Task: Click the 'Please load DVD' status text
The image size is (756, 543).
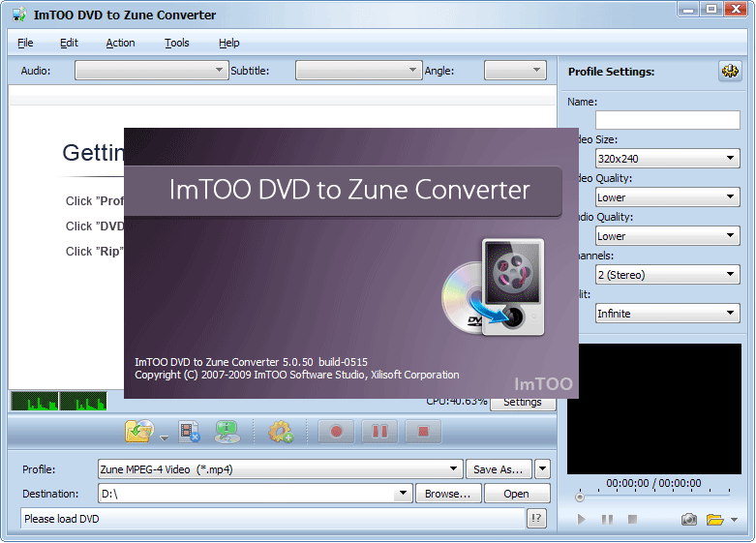Action: (62, 519)
